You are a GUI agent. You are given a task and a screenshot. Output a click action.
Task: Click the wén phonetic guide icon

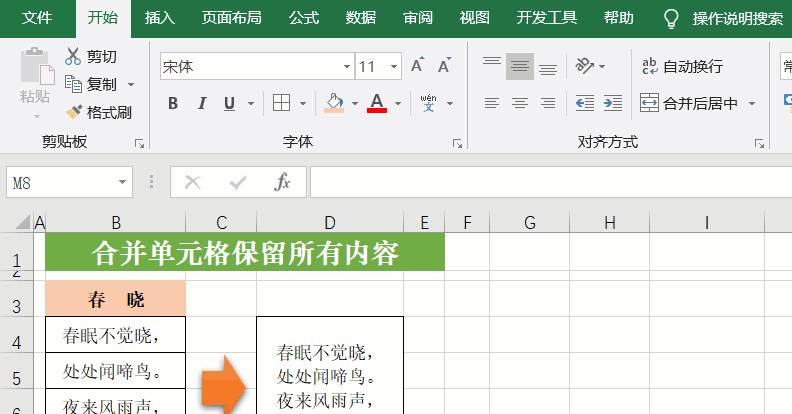tap(428, 104)
